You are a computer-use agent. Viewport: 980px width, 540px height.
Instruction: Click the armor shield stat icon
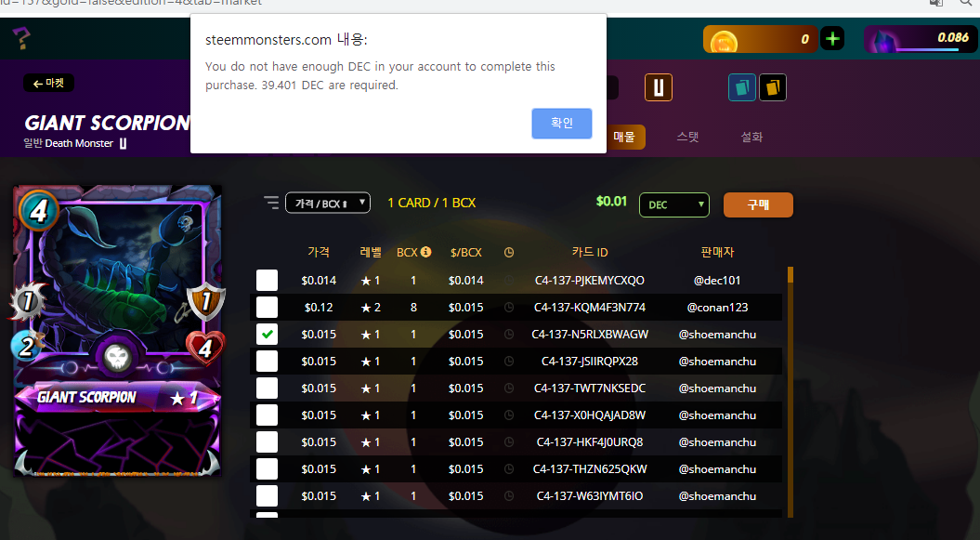click(x=205, y=301)
